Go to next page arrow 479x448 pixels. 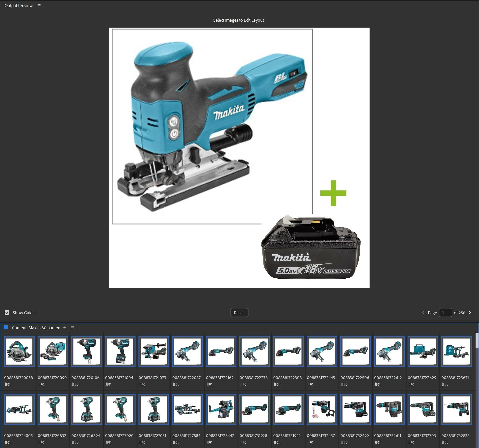point(470,312)
